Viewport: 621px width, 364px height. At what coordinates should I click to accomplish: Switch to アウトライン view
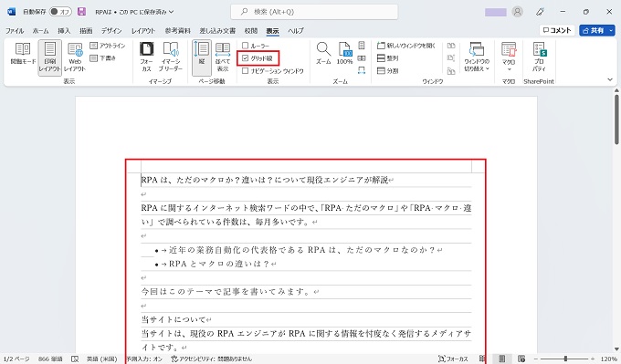[108, 46]
